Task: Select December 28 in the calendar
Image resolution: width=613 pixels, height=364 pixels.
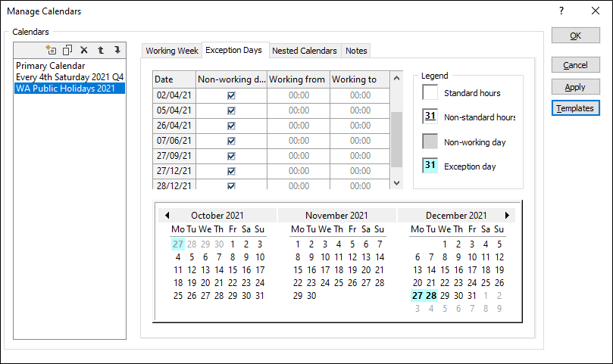Action: 431,295
